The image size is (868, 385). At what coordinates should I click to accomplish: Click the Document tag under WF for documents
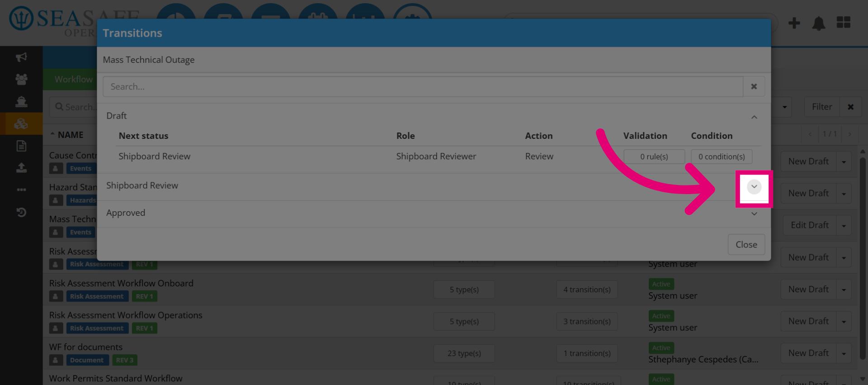click(87, 360)
